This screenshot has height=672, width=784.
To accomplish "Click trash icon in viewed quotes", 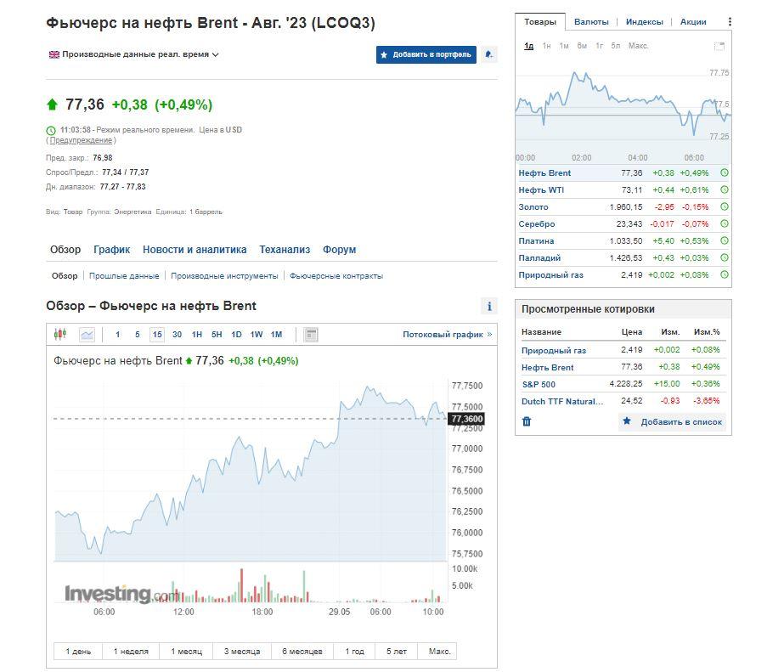I will pos(527,421).
